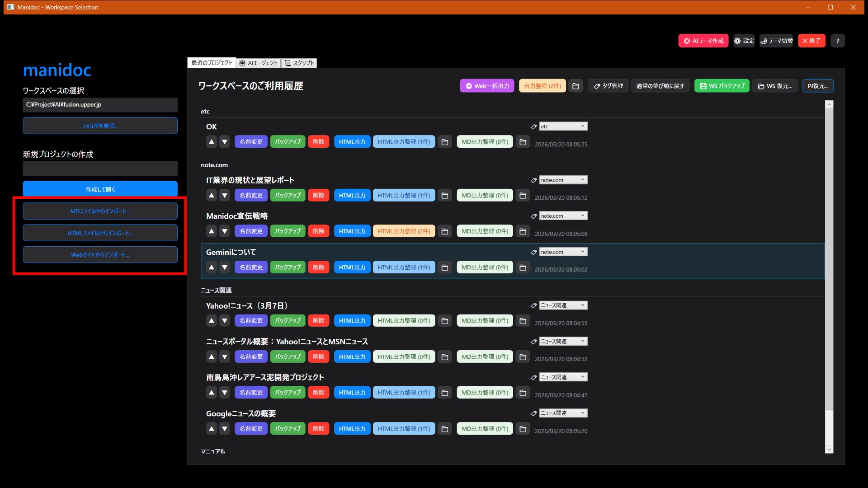Viewport: 868px width, 488px height.
Task: Open the tag dropdown on the OK row
Action: pyautogui.click(x=563, y=126)
